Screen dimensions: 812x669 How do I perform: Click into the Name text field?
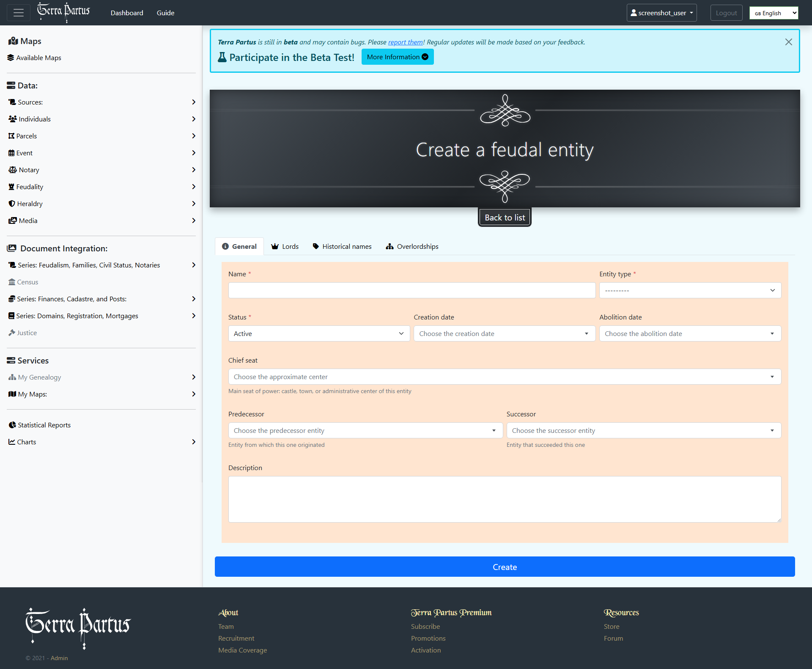click(x=411, y=290)
